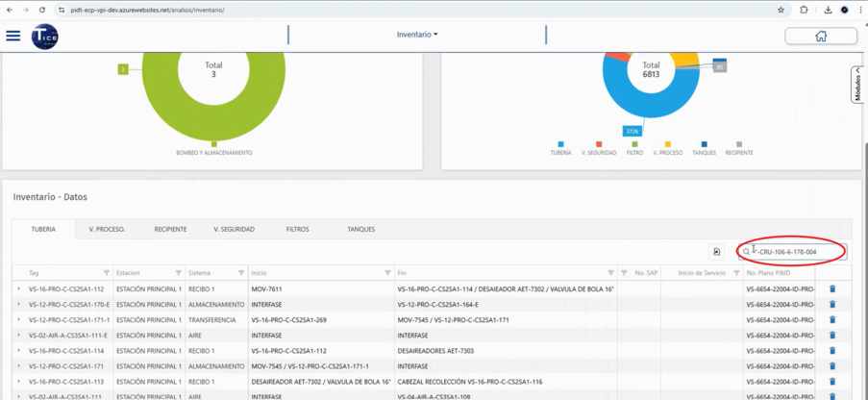Bookmark page with browser star icon

coord(781,10)
